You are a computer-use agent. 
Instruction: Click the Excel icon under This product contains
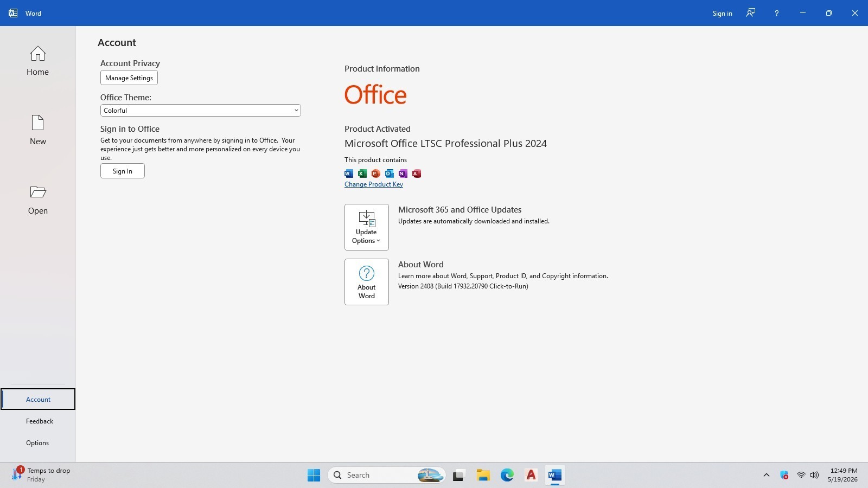[x=362, y=174]
